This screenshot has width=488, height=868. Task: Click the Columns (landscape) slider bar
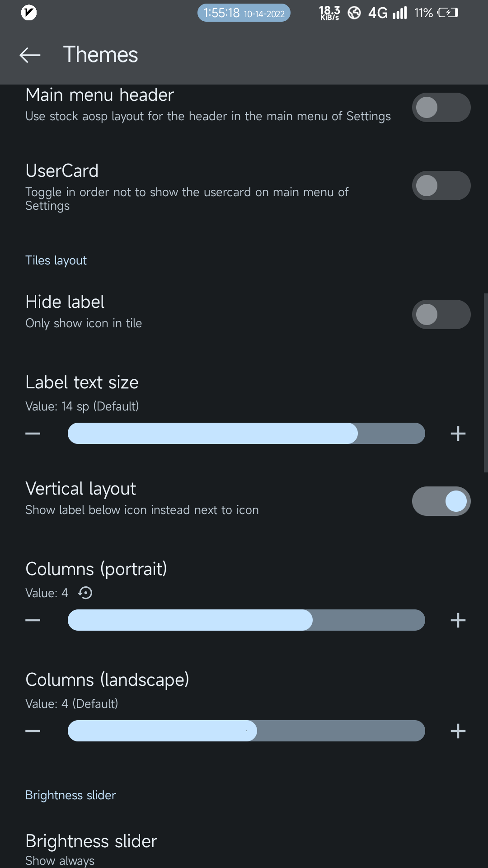[x=246, y=731]
